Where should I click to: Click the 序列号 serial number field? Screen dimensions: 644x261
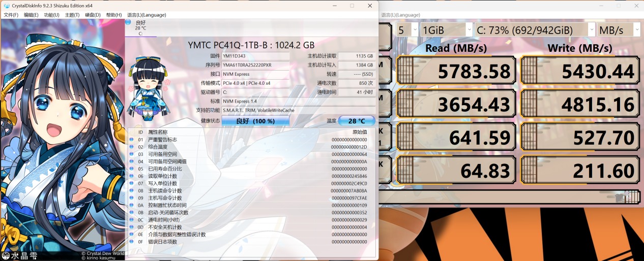(255, 65)
